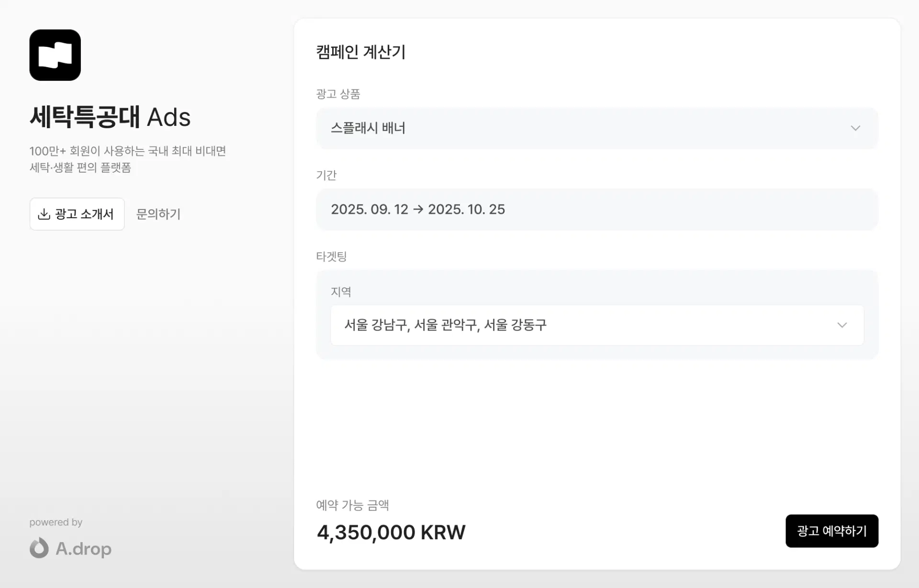Click the 기간 field label
The height and width of the screenshot is (588, 919).
326,175
